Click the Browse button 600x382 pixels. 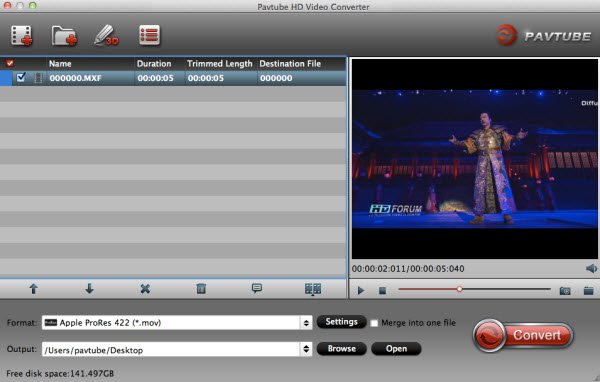click(341, 349)
